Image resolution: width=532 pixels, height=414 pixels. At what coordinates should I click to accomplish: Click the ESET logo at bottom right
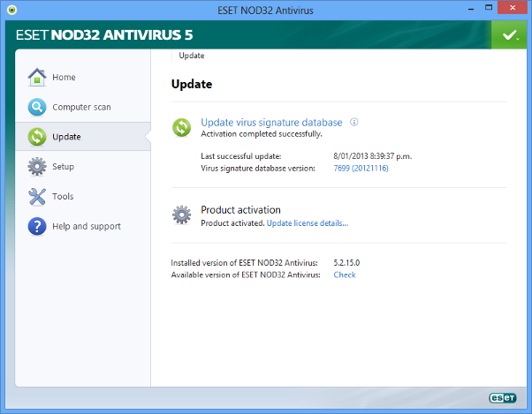[503, 398]
